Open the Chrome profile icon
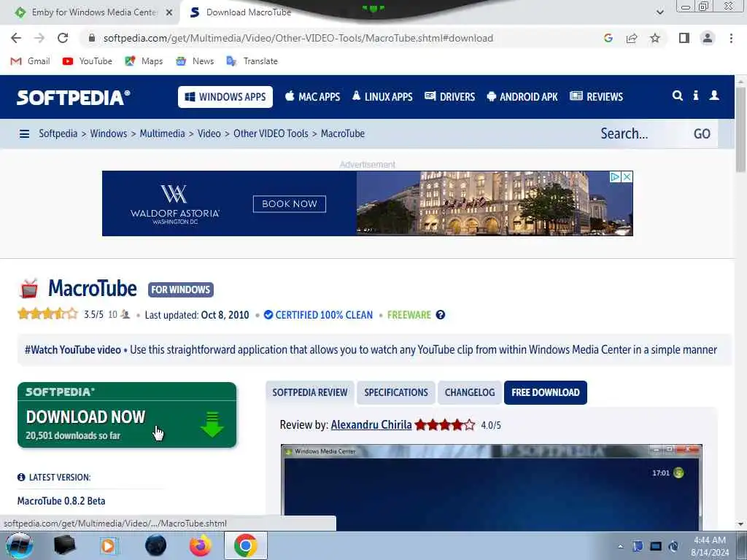 point(708,38)
